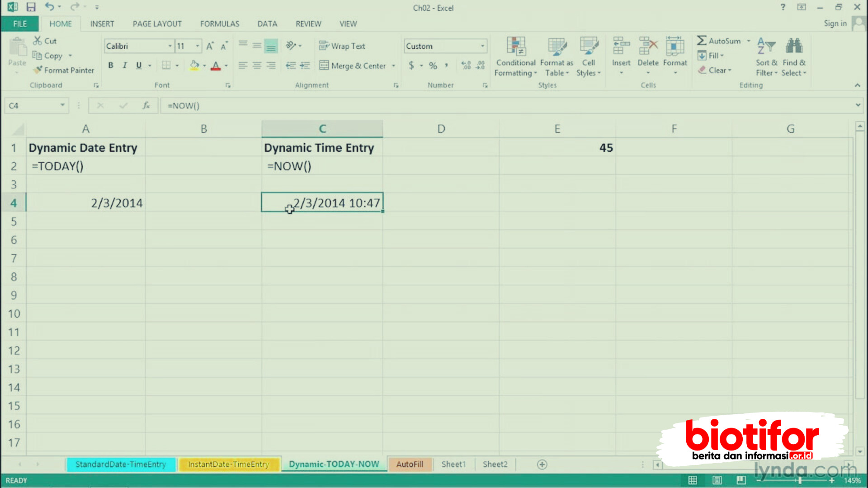
Task: Click the Percent Style button
Action: click(x=433, y=65)
